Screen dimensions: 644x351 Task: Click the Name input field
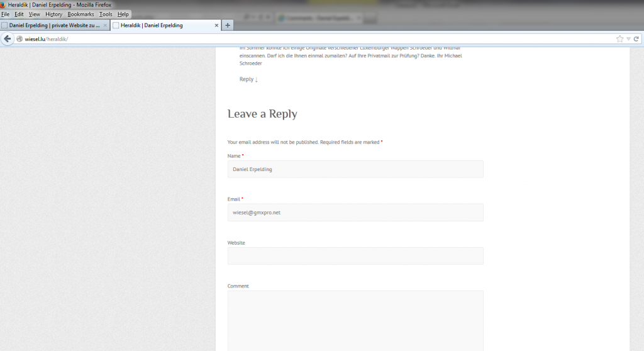(x=355, y=169)
